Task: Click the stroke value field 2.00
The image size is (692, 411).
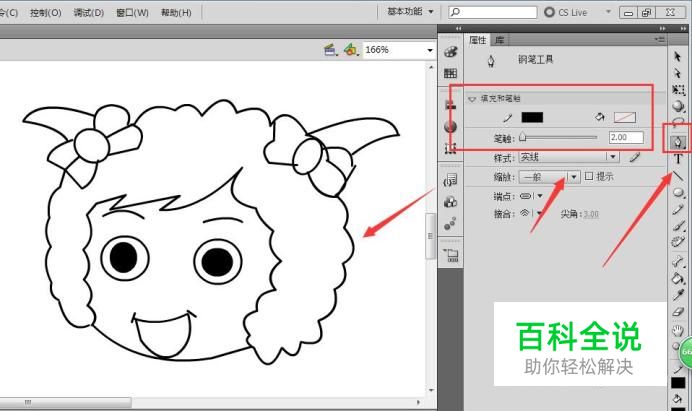Action: (x=626, y=137)
